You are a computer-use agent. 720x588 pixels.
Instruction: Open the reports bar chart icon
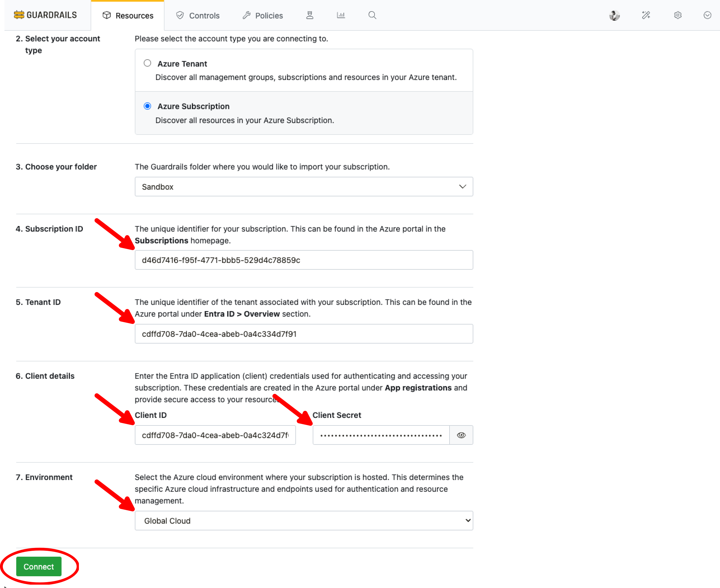341,15
